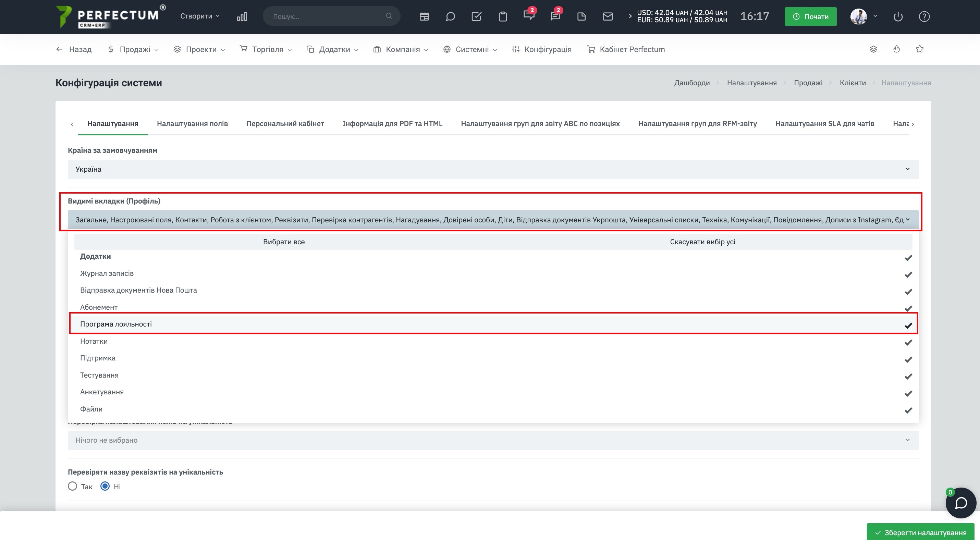
Task: Select 'Ні' radio for unique requisites
Action: pyautogui.click(x=105, y=487)
